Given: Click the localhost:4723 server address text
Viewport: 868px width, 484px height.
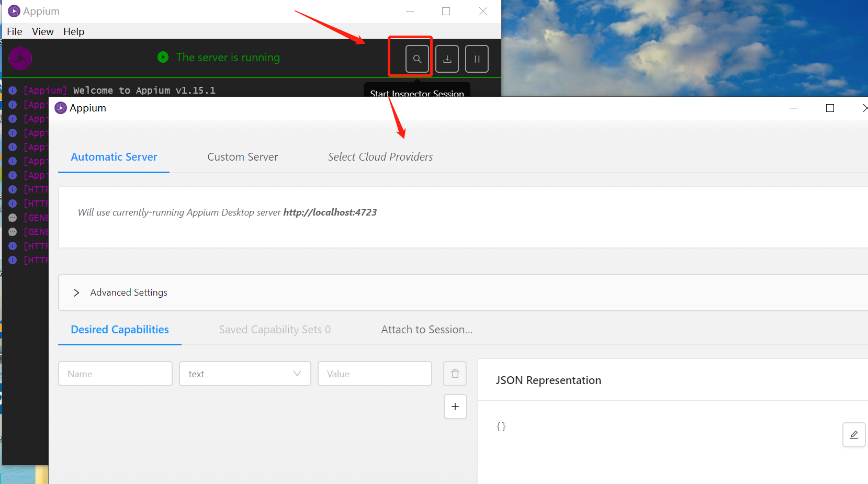Looking at the screenshot, I should pos(330,212).
